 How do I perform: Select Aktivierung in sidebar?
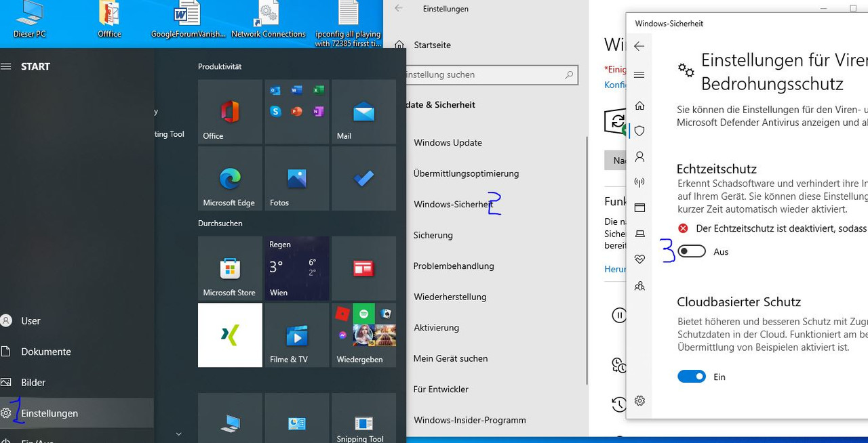(436, 327)
